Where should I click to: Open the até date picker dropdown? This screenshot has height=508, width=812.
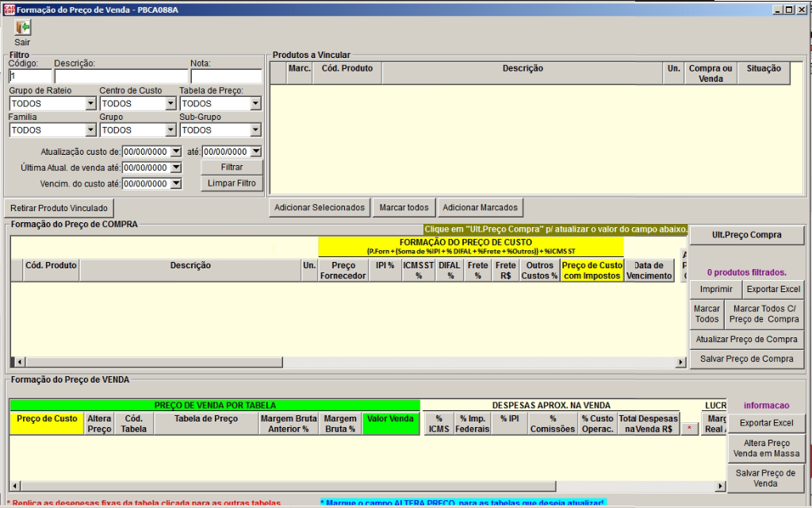[256, 152]
